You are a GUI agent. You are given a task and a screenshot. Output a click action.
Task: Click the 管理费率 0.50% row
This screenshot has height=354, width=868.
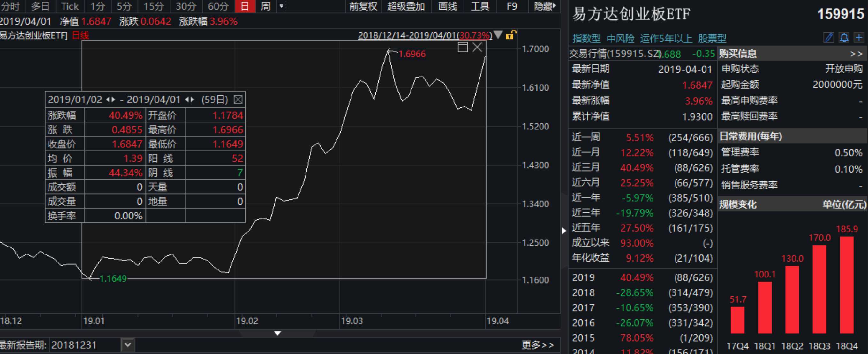[x=792, y=152]
